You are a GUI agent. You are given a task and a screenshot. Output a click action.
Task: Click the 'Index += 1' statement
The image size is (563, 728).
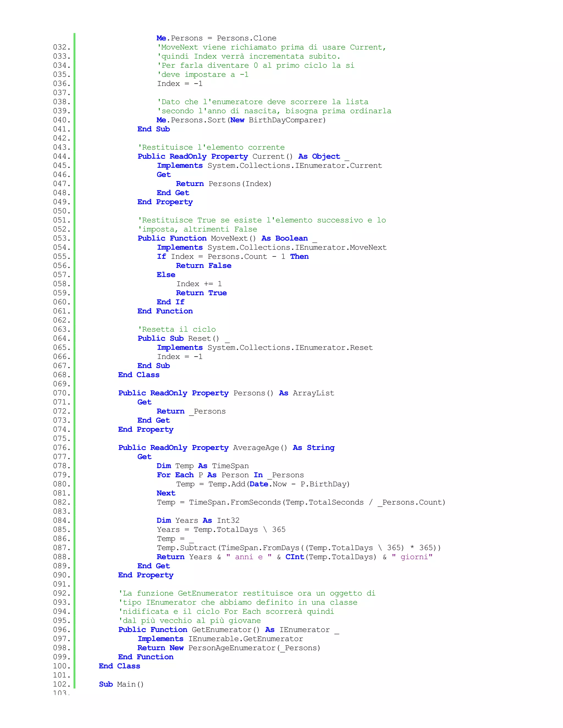click(199, 284)
